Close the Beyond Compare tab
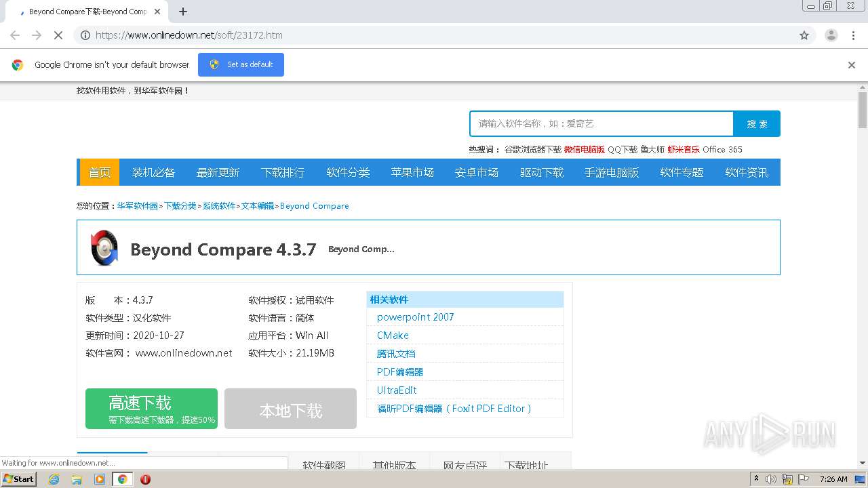The width and height of the screenshot is (868, 488). pyautogui.click(x=157, y=12)
